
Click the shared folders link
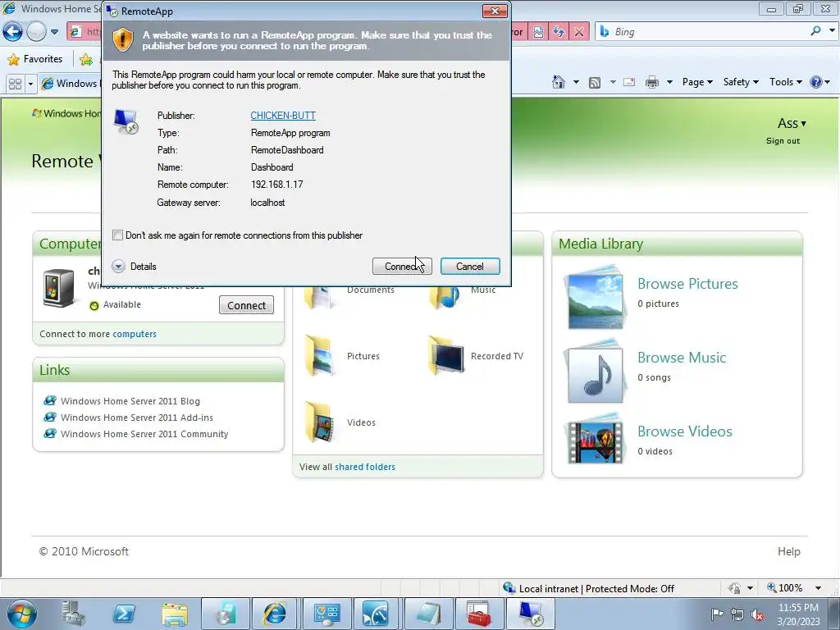[365, 467]
